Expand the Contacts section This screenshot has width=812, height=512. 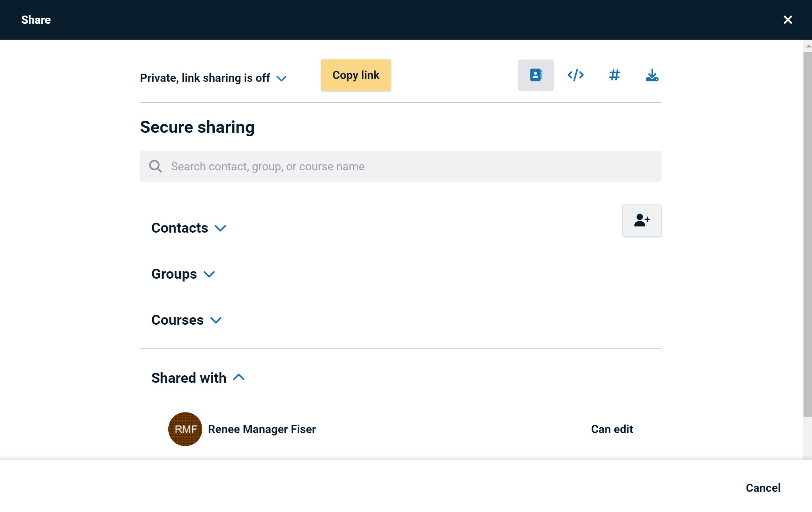click(188, 228)
